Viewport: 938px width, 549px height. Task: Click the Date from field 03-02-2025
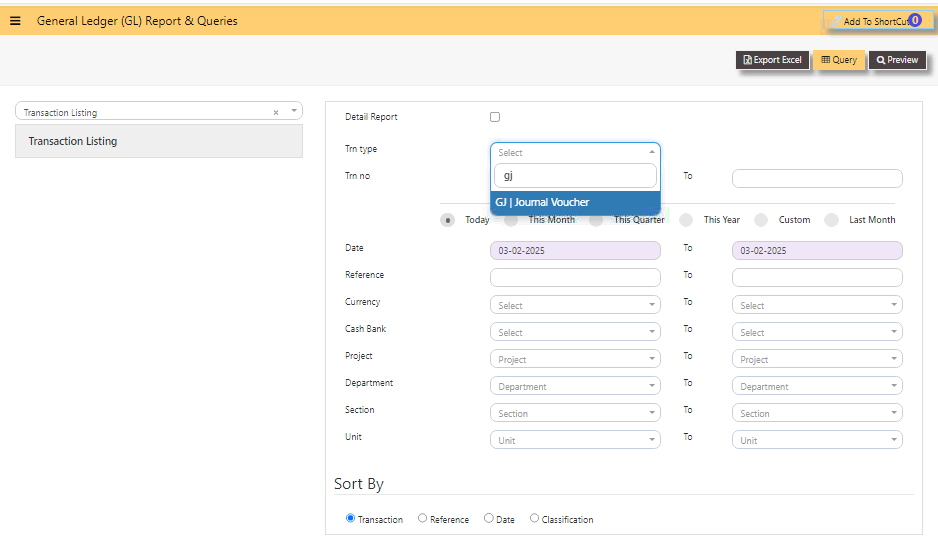point(575,251)
